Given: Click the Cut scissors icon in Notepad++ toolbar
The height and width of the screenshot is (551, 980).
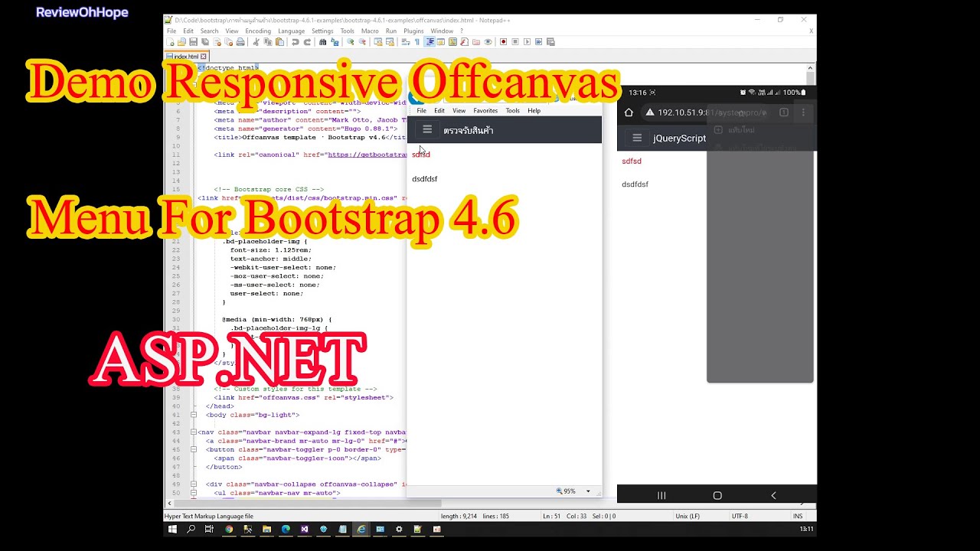Looking at the screenshot, I should pyautogui.click(x=256, y=41).
